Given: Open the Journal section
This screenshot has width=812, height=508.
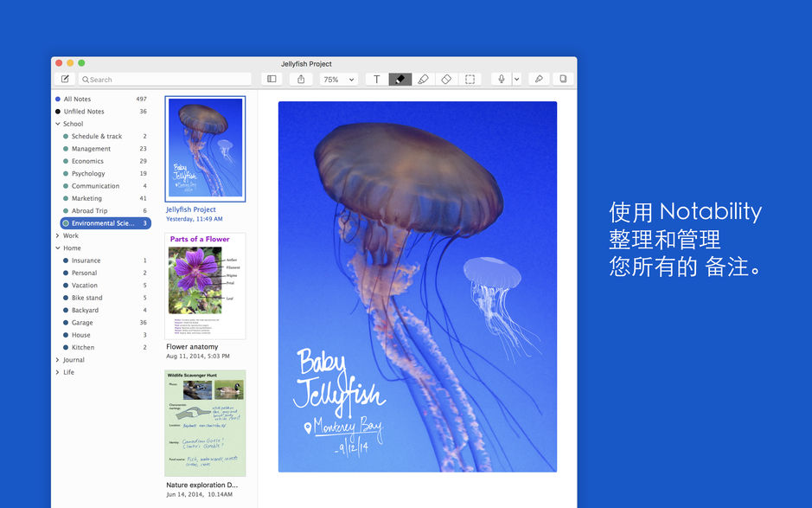Looking at the screenshot, I should [74, 359].
